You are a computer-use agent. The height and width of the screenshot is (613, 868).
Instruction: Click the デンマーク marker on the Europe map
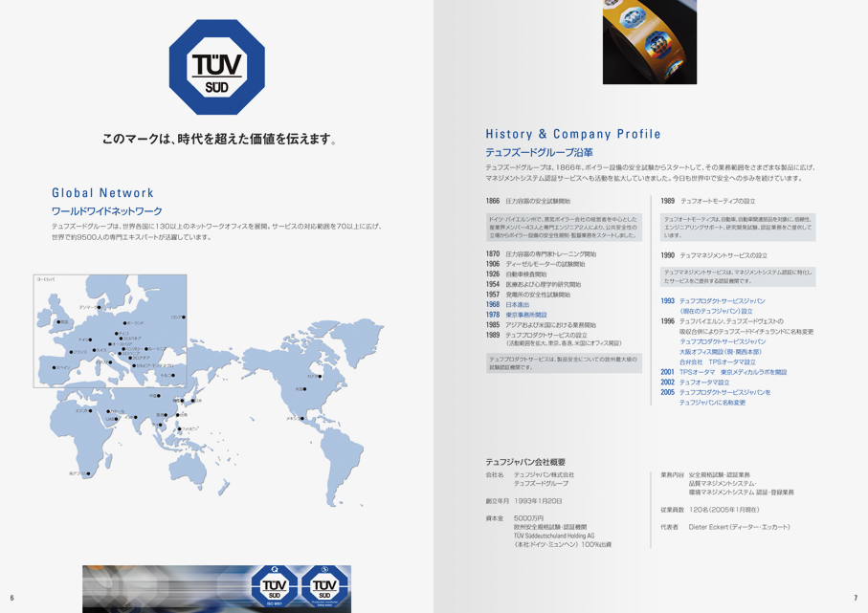tap(100, 307)
